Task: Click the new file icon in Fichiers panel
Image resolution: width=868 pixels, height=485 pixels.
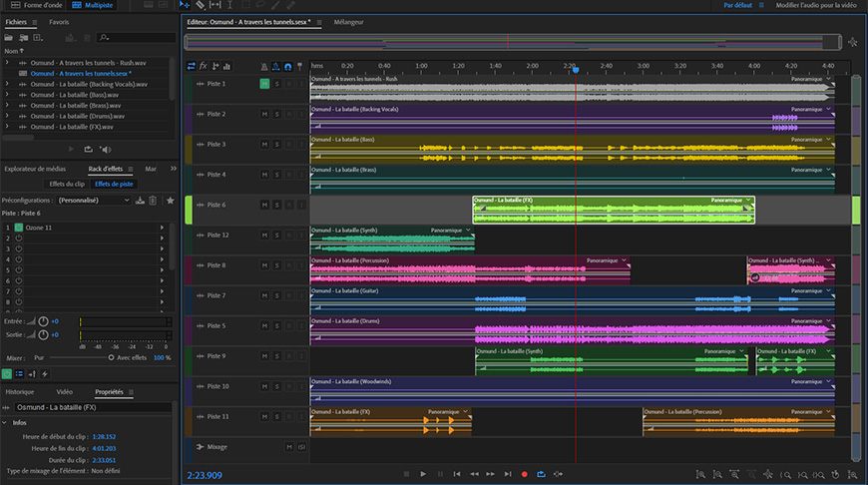Action: [38, 38]
